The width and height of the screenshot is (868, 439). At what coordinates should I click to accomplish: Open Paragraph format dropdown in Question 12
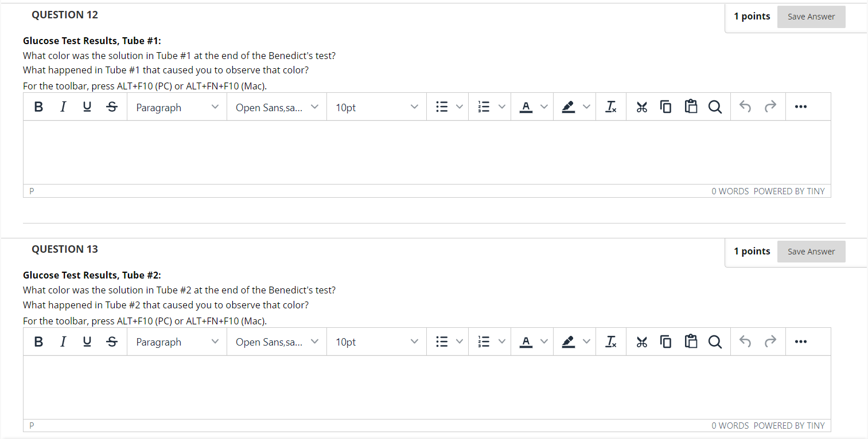coord(177,107)
